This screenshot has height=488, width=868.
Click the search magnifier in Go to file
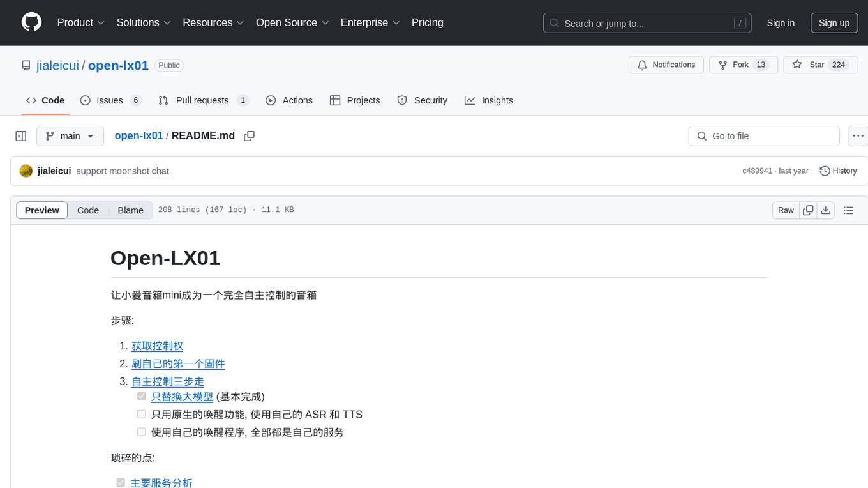pos(702,136)
